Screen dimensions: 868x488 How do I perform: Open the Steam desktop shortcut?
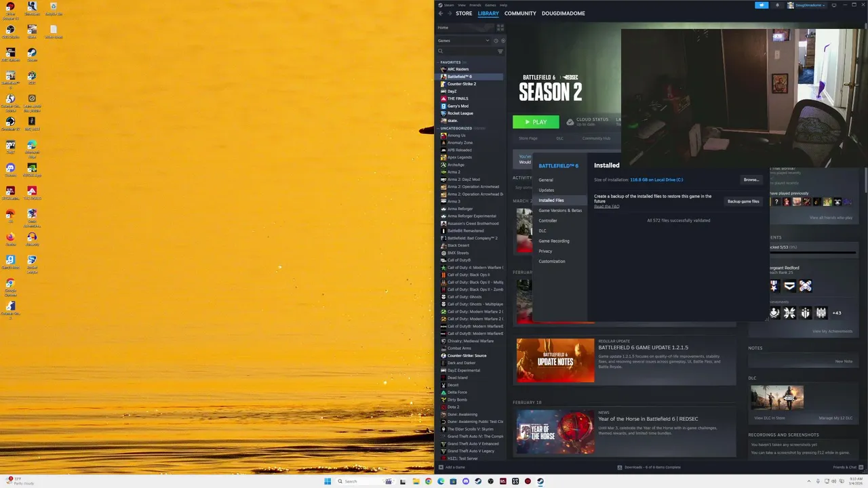point(32,55)
